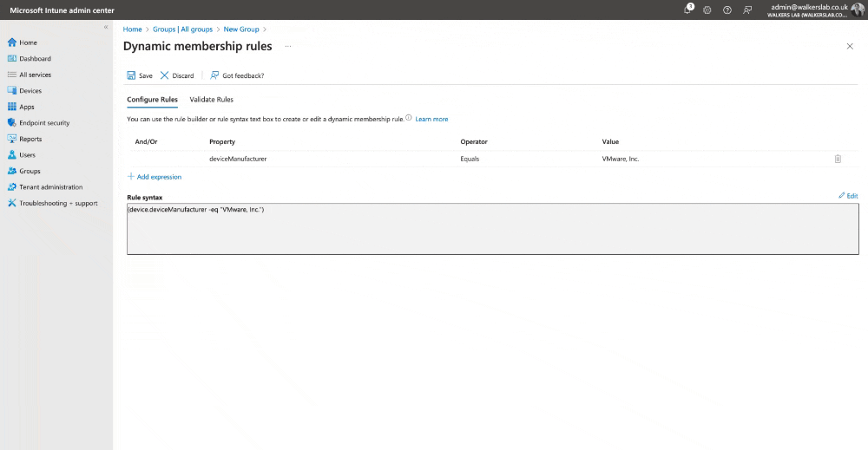Viewport: 868px width, 450px height.
Task: Open the ellipsis menu next to page title
Action: (287, 46)
